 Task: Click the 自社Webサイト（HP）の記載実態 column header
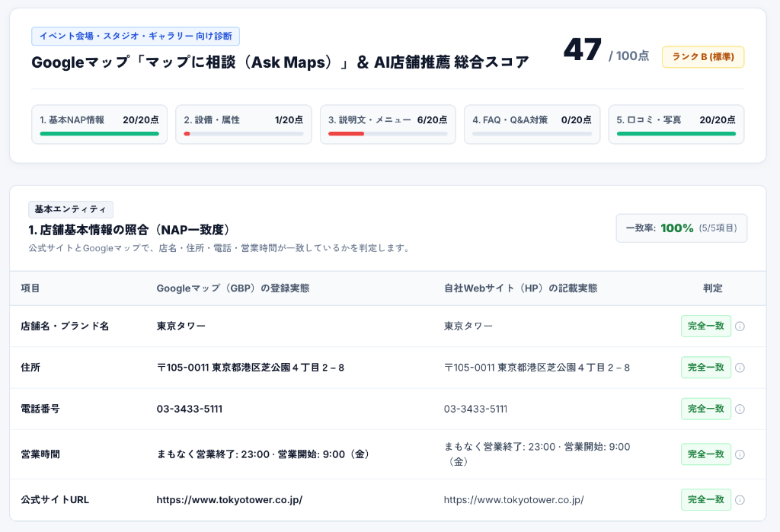click(520, 288)
